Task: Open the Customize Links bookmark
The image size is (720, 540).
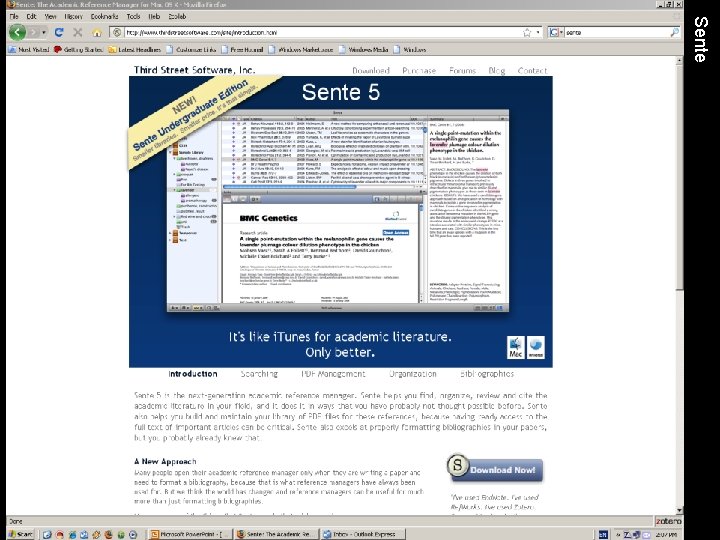Action: tap(191, 50)
